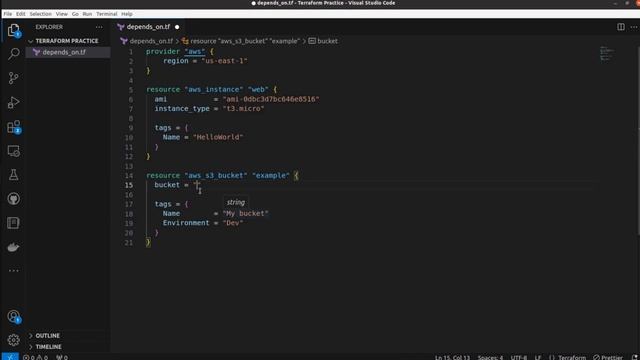Open the notebook-style icon view
Image resolution: width=640 pixels, height=360 pixels.
click(13, 223)
